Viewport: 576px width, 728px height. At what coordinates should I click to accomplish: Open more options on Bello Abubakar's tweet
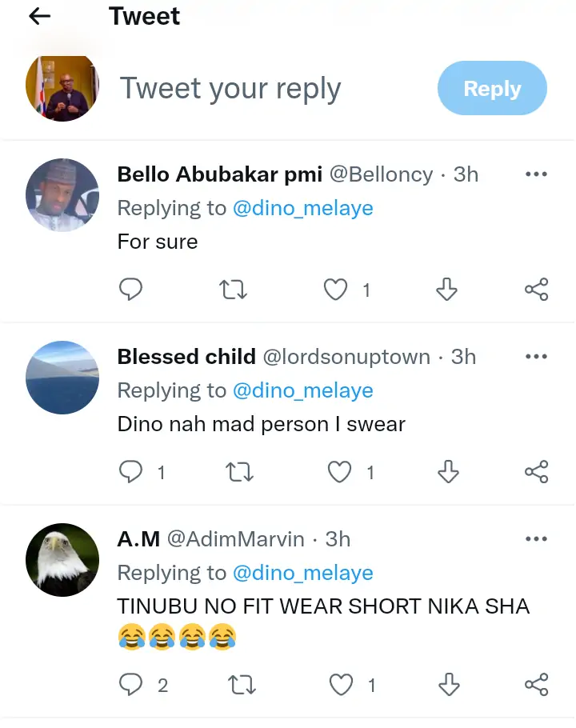point(535,174)
